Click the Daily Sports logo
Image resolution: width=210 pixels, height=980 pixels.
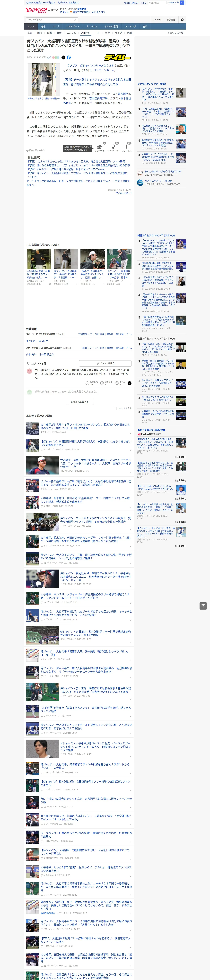point(118,57)
